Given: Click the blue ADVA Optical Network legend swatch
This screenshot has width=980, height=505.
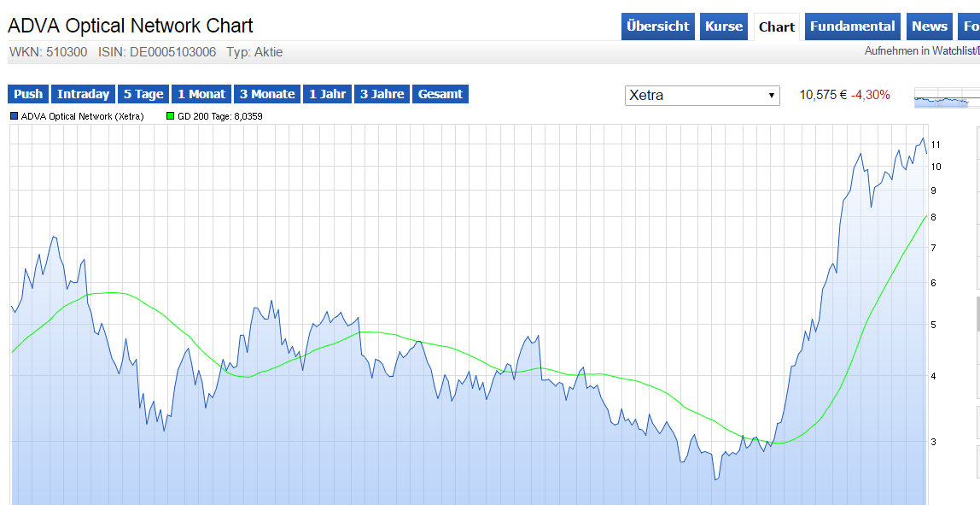Looking at the screenshot, I should coord(15,115).
